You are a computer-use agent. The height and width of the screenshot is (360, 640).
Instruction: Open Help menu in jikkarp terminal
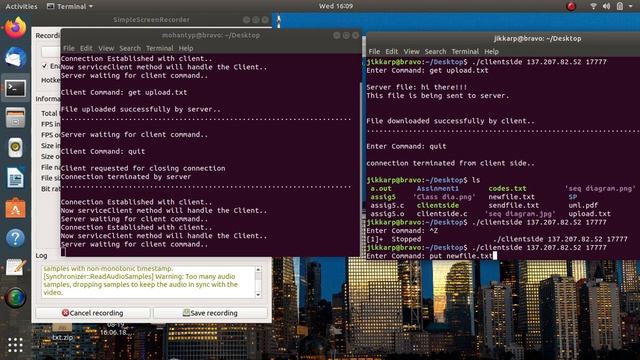click(x=491, y=51)
